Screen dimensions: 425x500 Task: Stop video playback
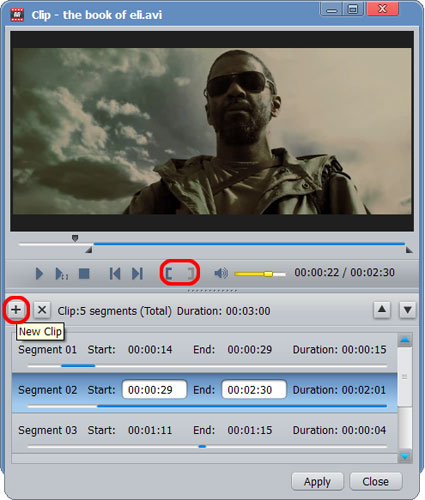tap(84, 274)
